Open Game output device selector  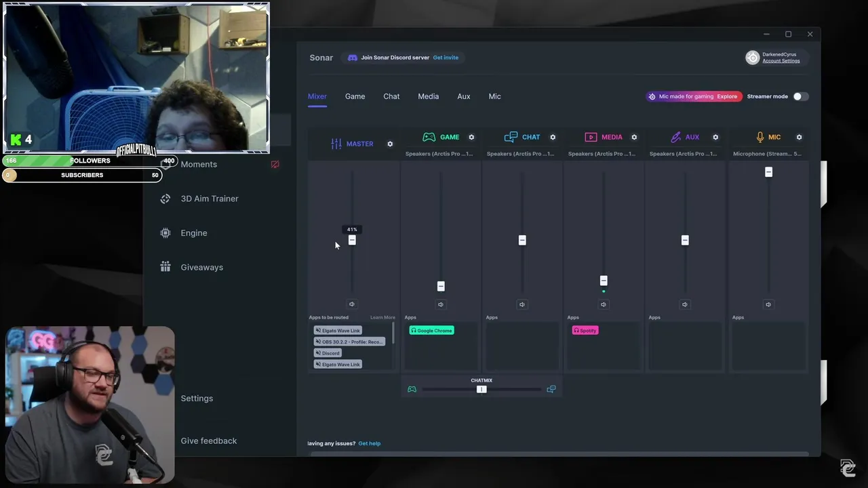click(439, 154)
